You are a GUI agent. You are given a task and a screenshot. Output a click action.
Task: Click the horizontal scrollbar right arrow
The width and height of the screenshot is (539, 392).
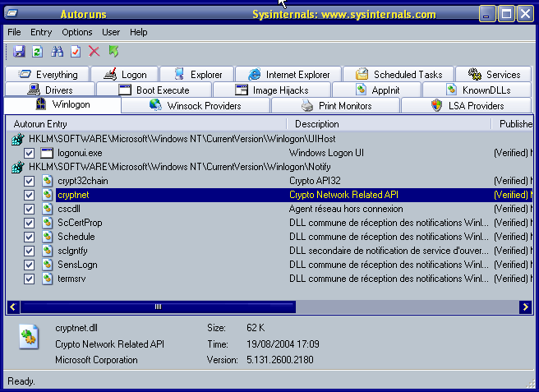[x=526, y=307]
